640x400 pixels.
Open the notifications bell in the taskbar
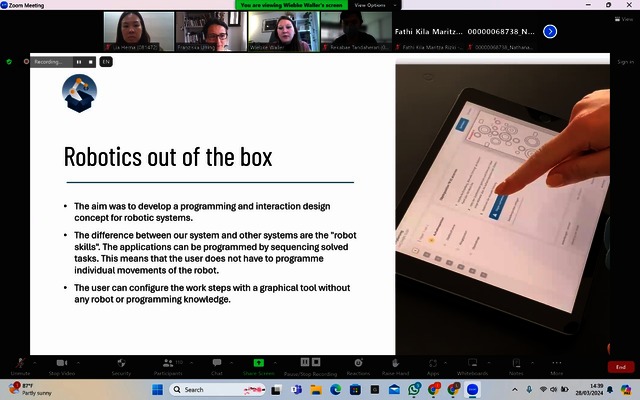click(x=610, y=389)
